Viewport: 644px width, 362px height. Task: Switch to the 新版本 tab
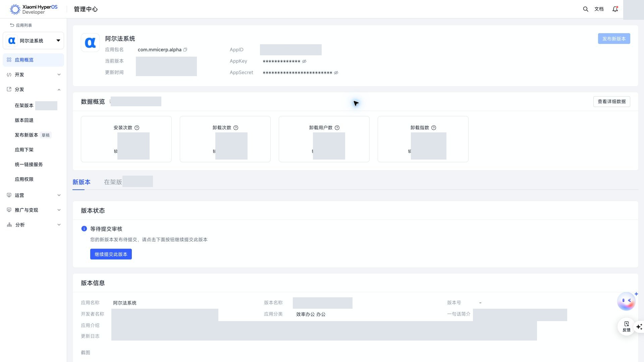click(x=81, y=182)
